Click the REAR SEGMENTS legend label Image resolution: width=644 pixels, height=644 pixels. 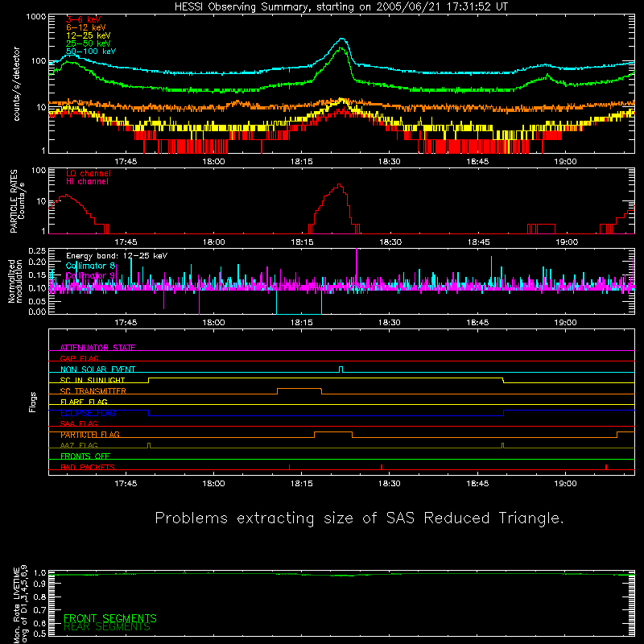(107, 627)
